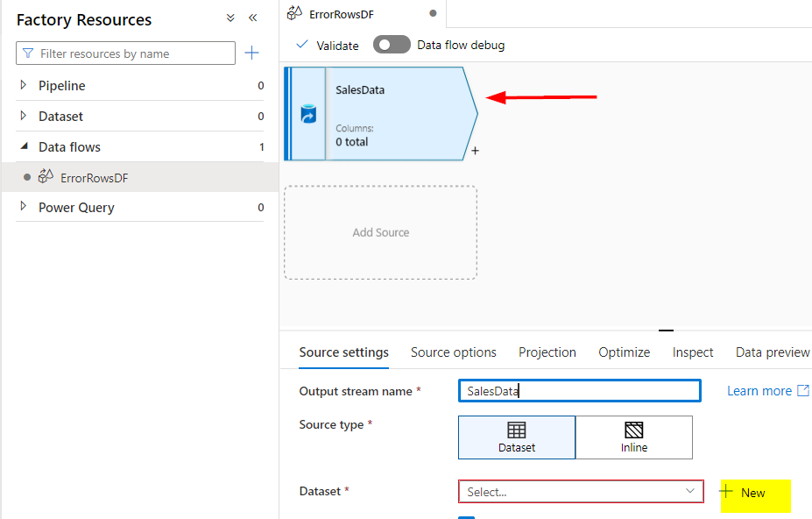Click the double-chevron collapse icon in Factory Resources header

tap(230, 17)
